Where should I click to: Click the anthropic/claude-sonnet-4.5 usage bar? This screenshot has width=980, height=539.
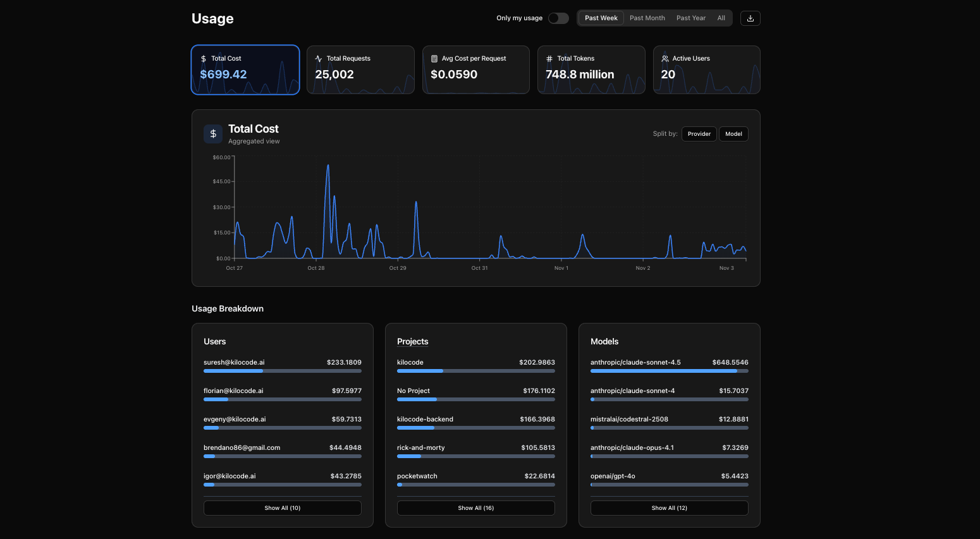point(670,371)
